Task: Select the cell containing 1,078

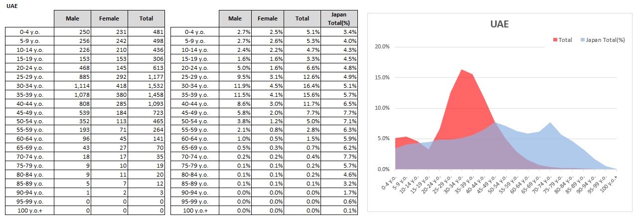Action: click(72, 95)
